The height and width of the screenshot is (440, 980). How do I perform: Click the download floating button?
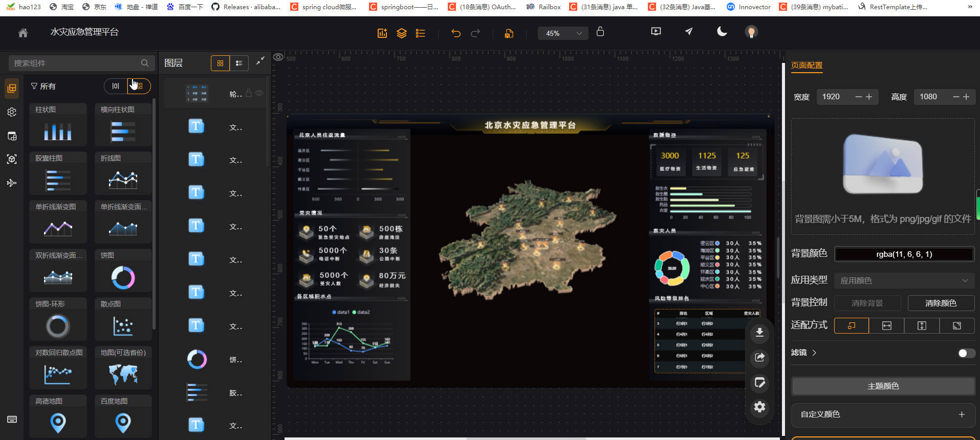[759, 333]
